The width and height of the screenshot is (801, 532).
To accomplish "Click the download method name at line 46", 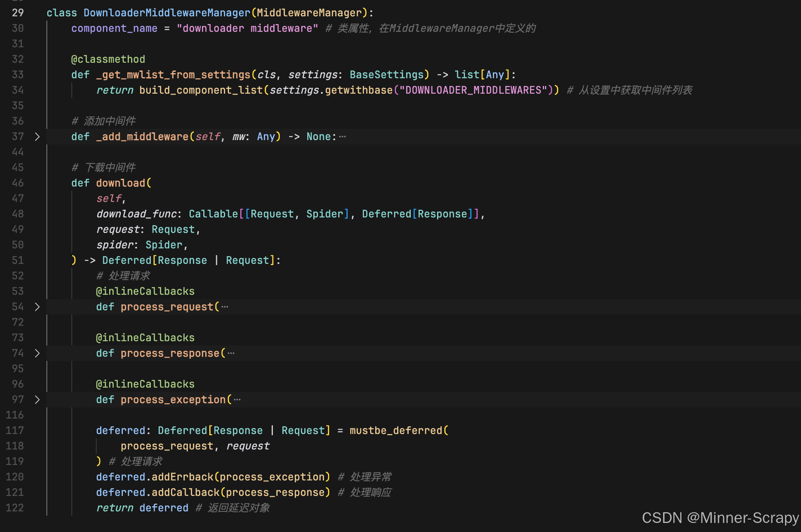I will 121,183.
